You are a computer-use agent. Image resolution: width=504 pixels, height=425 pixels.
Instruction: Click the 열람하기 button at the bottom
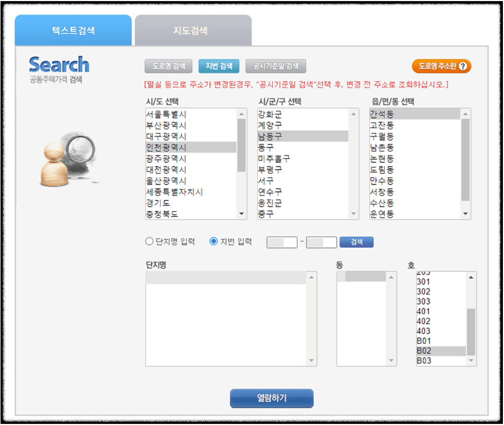tap(271, 398)
